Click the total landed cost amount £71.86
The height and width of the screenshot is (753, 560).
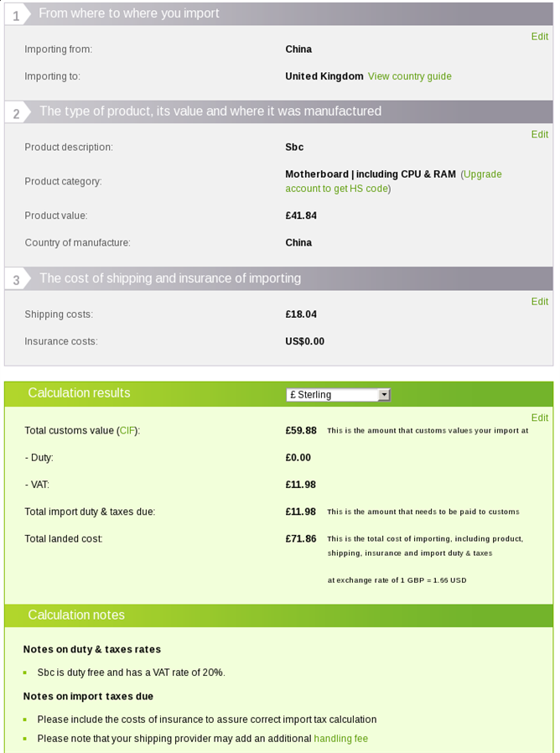[301, 538]
